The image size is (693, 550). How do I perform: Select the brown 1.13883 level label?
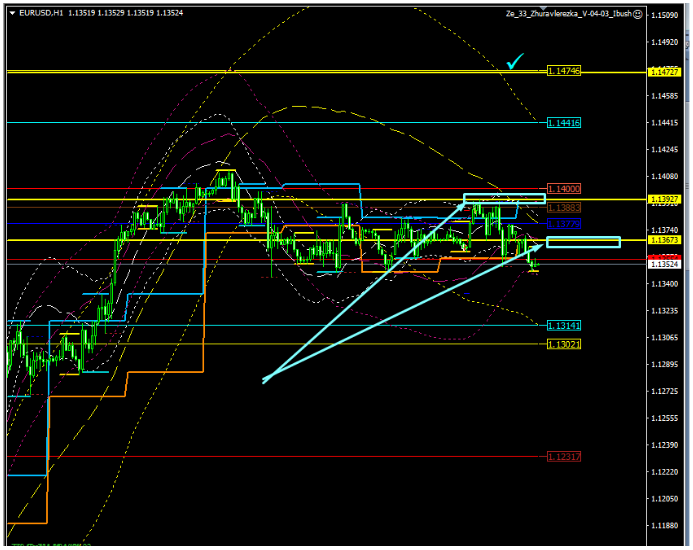(x=565, y=207)
